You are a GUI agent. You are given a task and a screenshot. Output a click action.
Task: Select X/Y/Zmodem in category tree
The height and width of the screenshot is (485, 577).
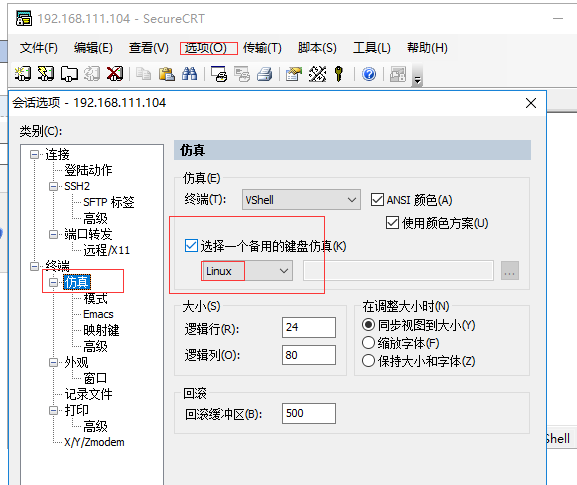point(94,442)
